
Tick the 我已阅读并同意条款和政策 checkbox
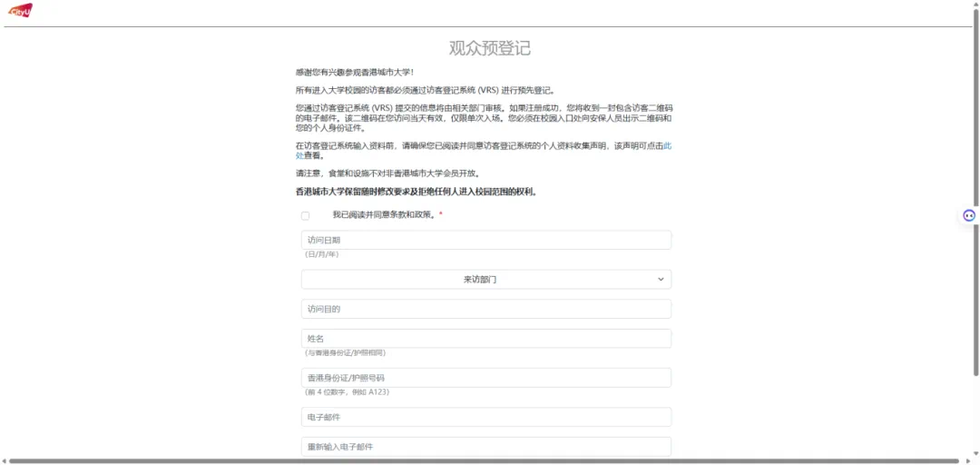(x=306, y=215)
